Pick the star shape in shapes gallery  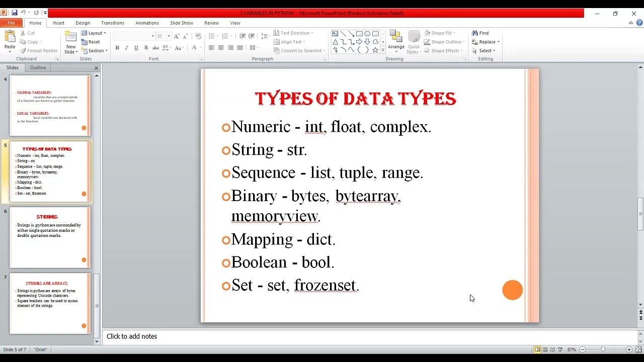[375, 50]
